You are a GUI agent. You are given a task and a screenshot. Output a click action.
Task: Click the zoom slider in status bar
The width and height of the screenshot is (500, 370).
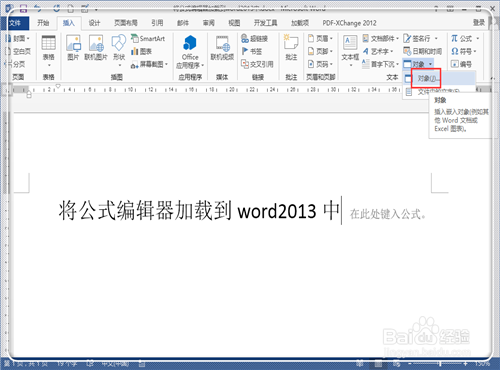(440, 363)
